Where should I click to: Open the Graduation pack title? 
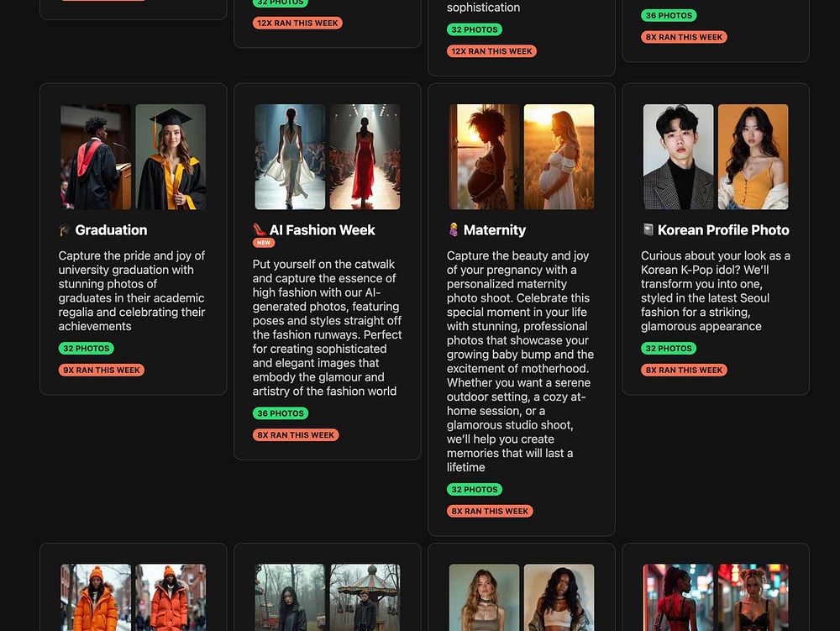(x=111, y=230)
